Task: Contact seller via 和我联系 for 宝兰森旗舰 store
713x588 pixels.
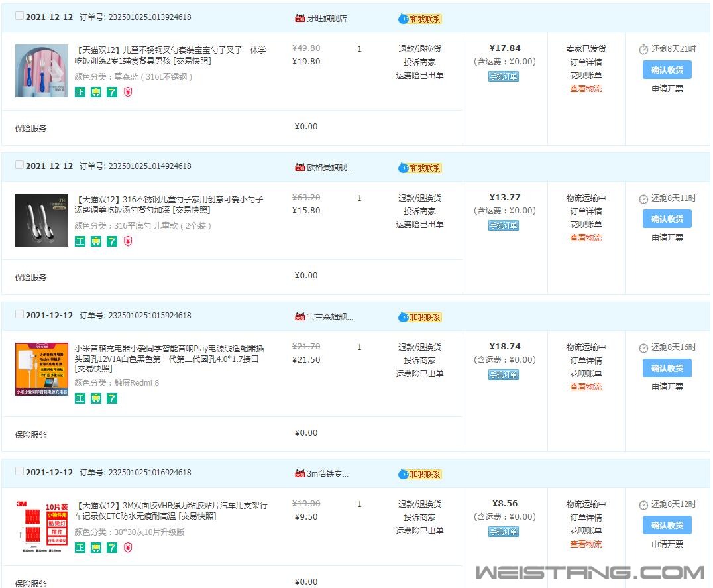Action: pos(420,317)
